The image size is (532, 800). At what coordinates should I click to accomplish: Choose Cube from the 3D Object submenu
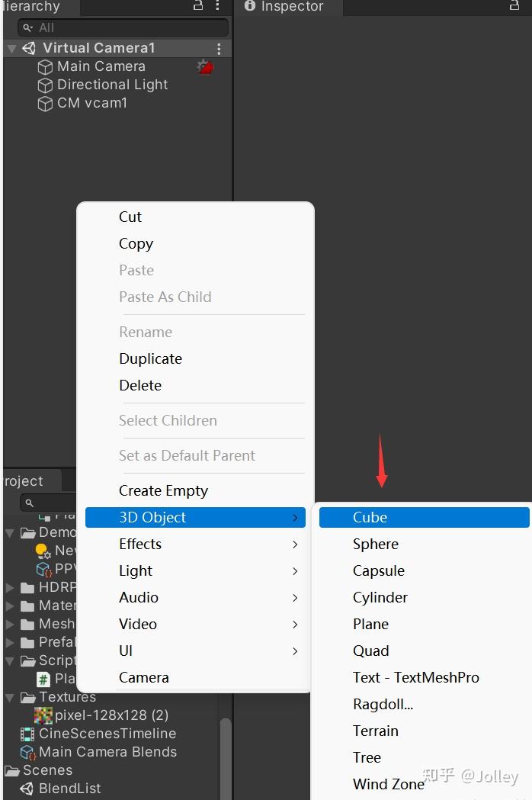370,518
